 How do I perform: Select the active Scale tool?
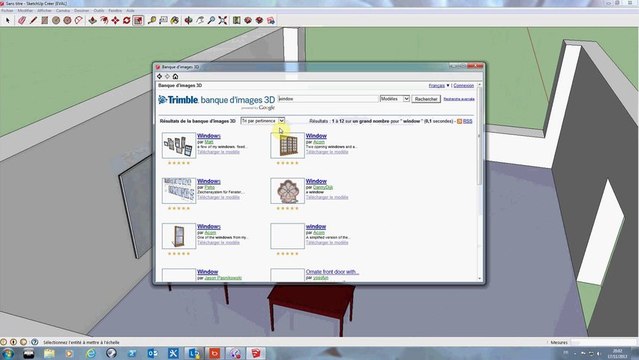(138, 20)
